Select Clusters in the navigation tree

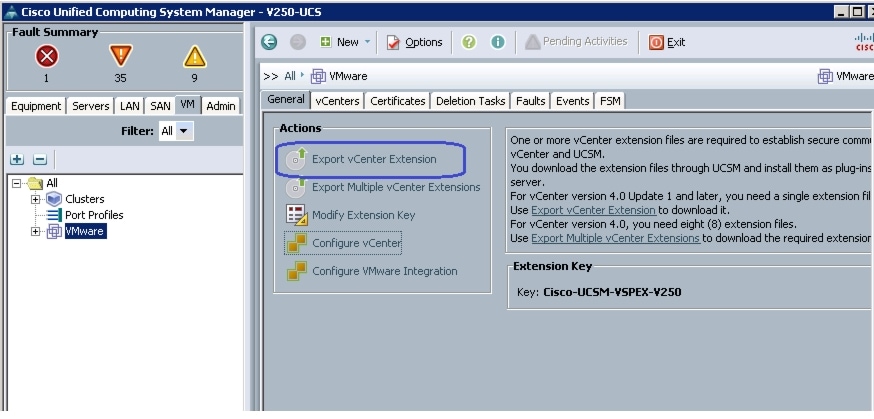(x=85, y=199)
